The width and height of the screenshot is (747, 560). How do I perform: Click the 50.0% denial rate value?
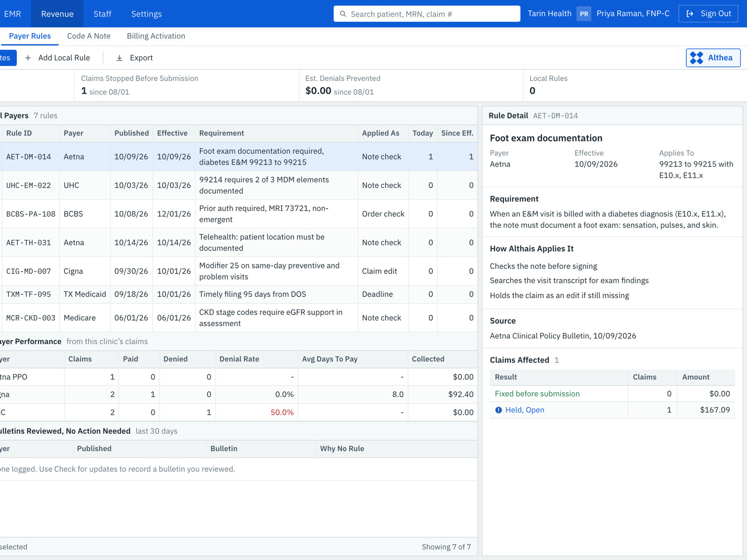(x=282, y=413)
